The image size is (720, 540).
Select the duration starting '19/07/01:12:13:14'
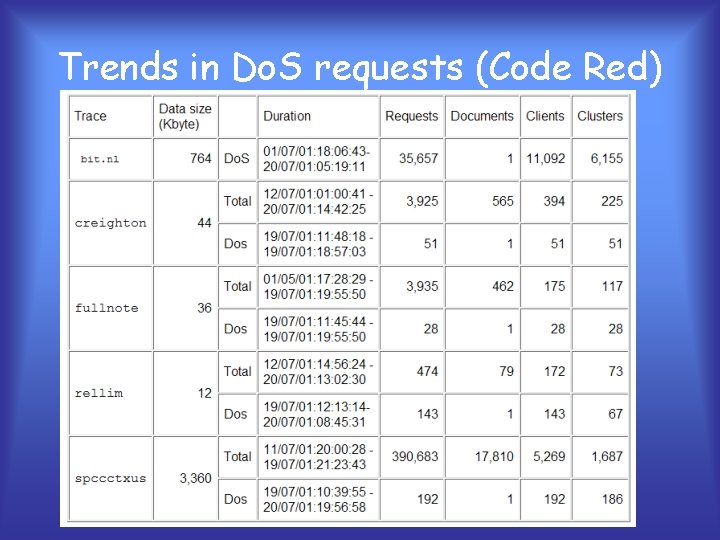coord(317,414)
